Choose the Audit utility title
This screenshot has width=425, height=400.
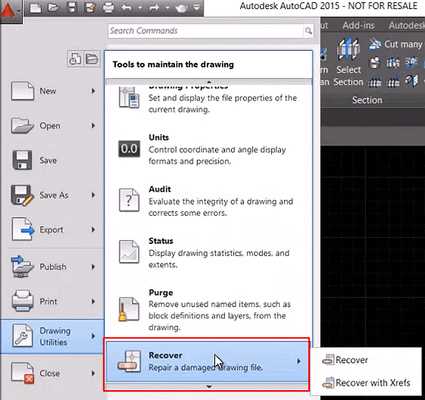[x=160, y=189]
